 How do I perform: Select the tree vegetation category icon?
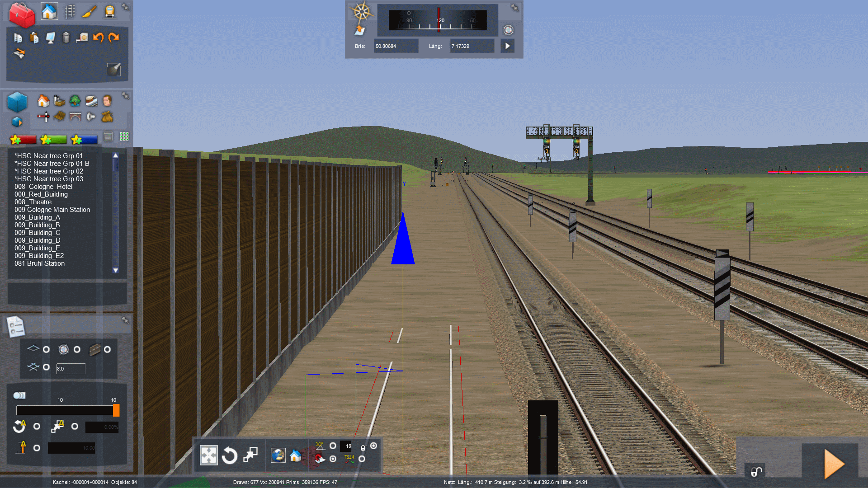tap(75, 100)
